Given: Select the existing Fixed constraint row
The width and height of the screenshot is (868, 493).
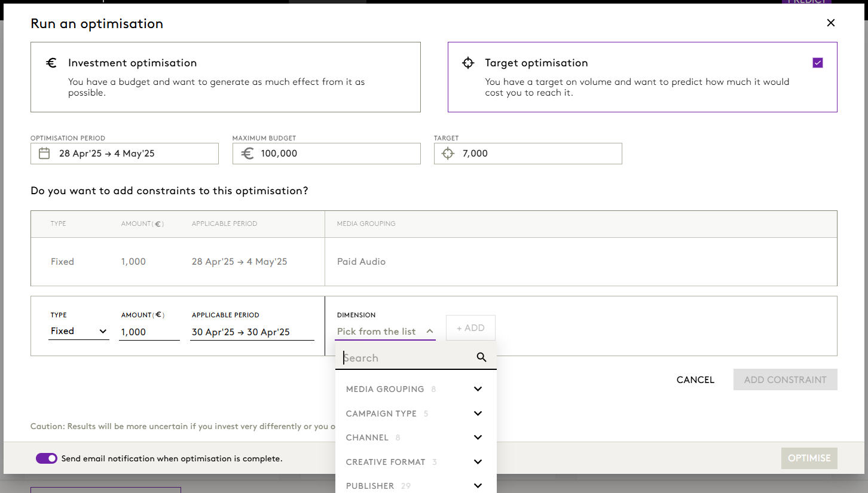Looking at the screenshot, I should 434,262.
